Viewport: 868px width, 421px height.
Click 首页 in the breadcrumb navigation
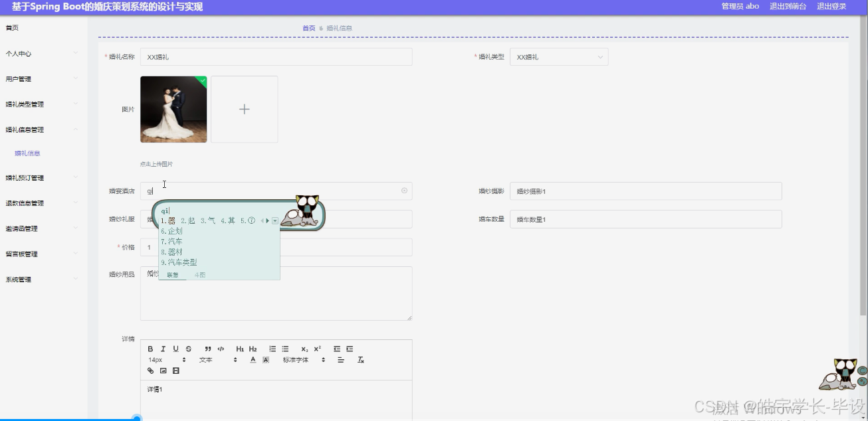pos(308,29)
